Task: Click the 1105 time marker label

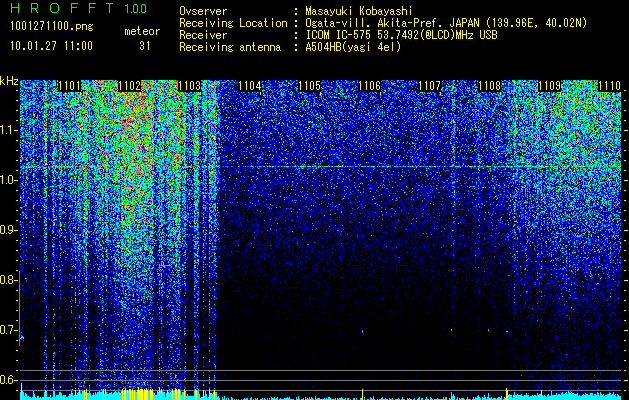Action: tap(310, 86)
